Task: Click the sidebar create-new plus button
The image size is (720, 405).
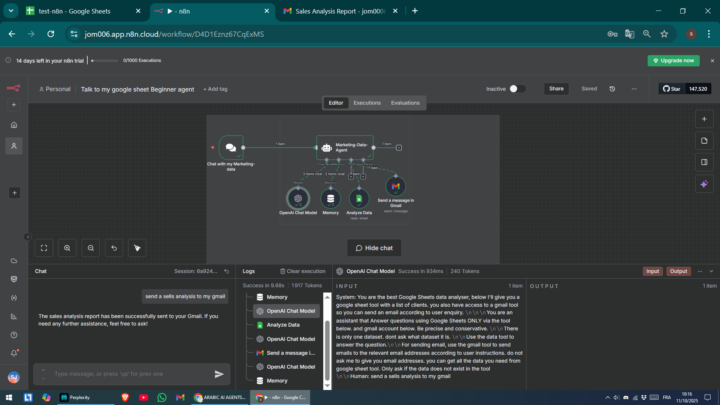Action: (14, 105)
